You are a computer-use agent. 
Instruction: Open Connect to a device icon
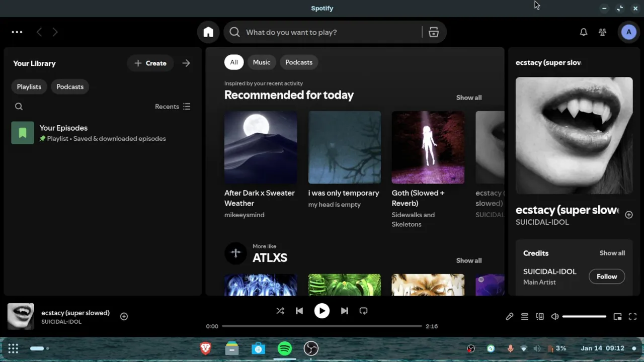coord(540,316)
